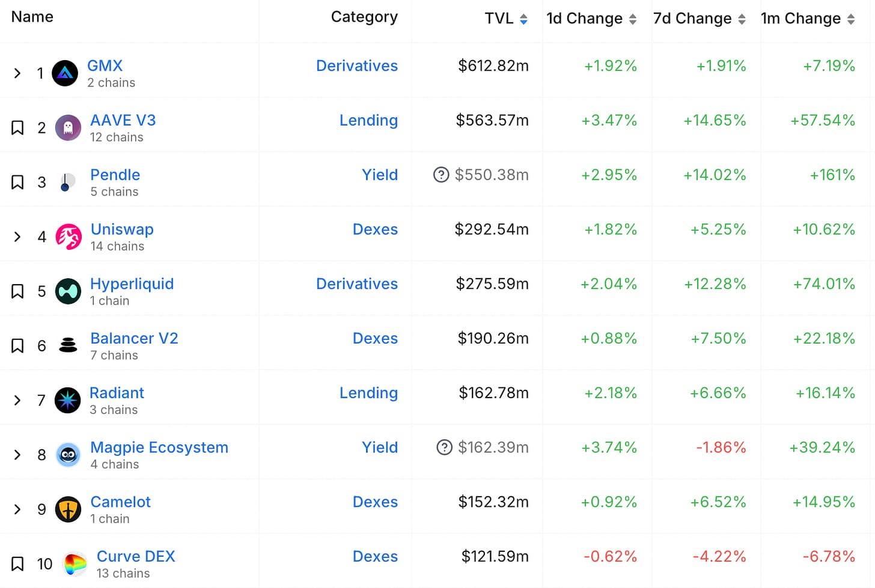Screen dimensions: 875x588
Task: Open the Derivatives category link for GMX
Action: [357, 65]
